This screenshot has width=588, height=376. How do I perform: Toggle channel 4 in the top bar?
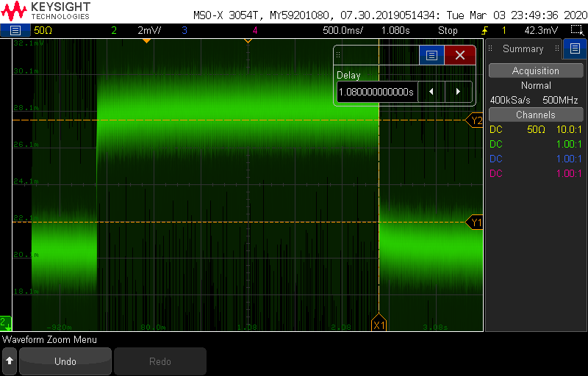tap(255, 30)
